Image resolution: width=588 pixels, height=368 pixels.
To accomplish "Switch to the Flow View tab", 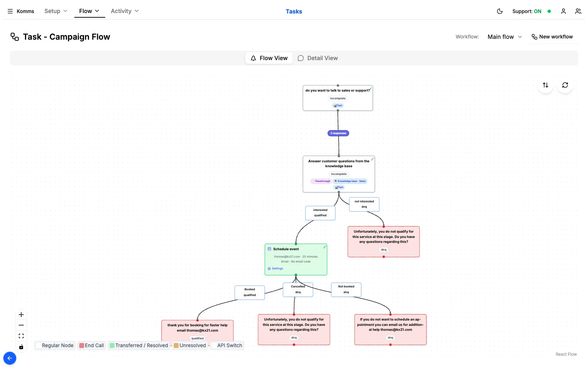I will [269, 58].
